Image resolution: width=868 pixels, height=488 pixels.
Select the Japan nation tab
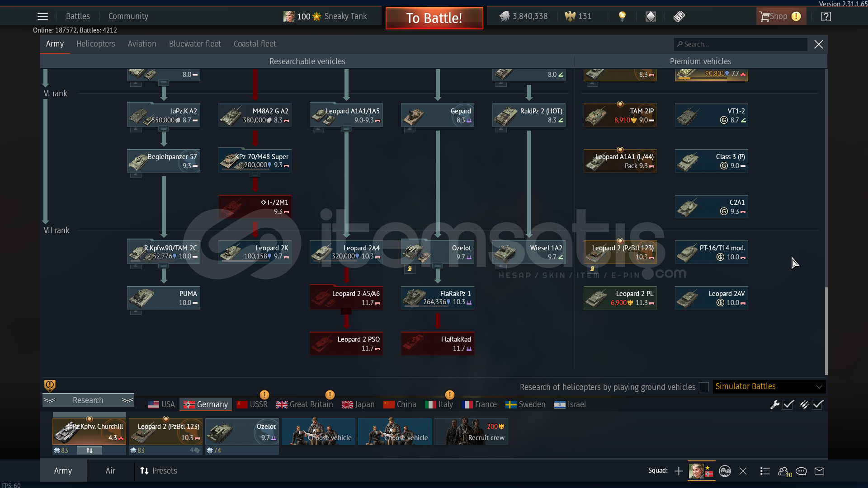pos(358,404)
